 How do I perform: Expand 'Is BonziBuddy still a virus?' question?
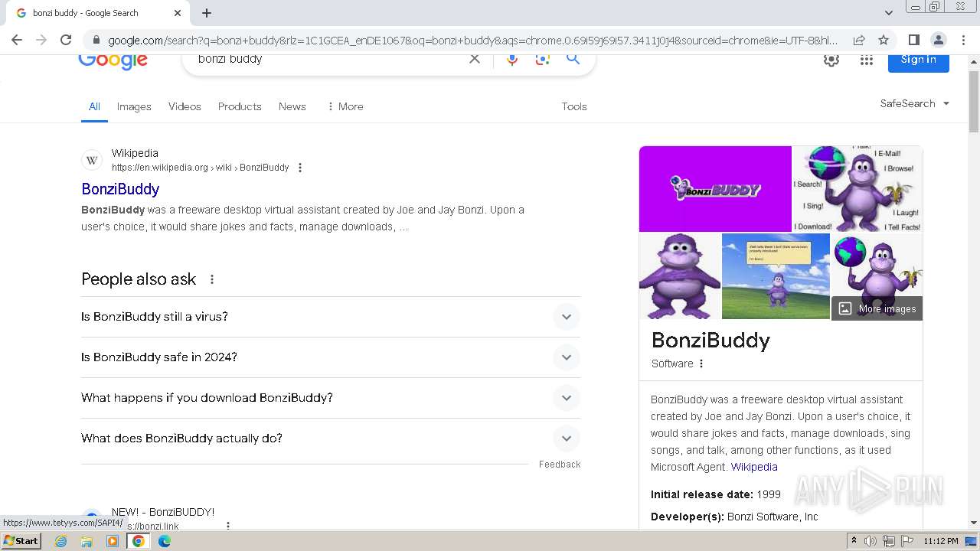(x=330, y=317)
